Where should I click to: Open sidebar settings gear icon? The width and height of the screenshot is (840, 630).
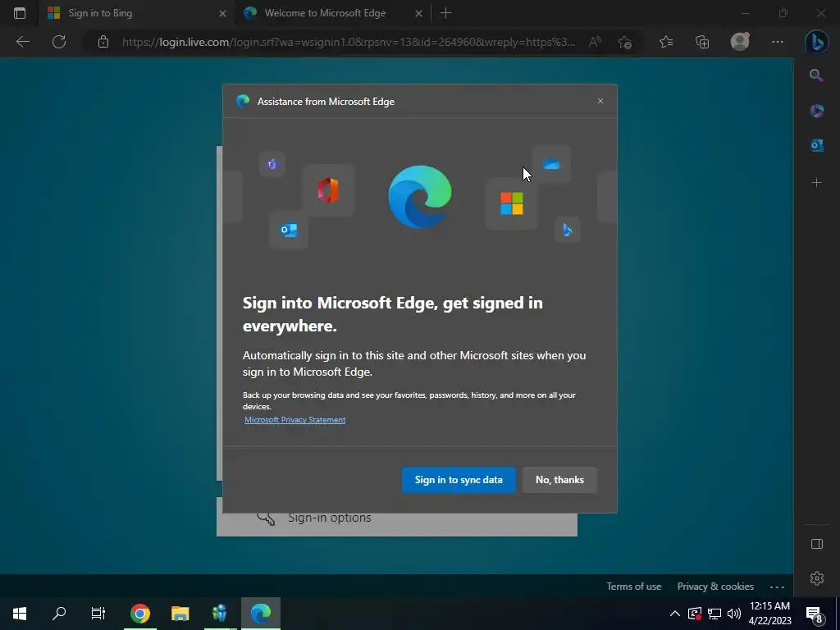tap(816, 578)
